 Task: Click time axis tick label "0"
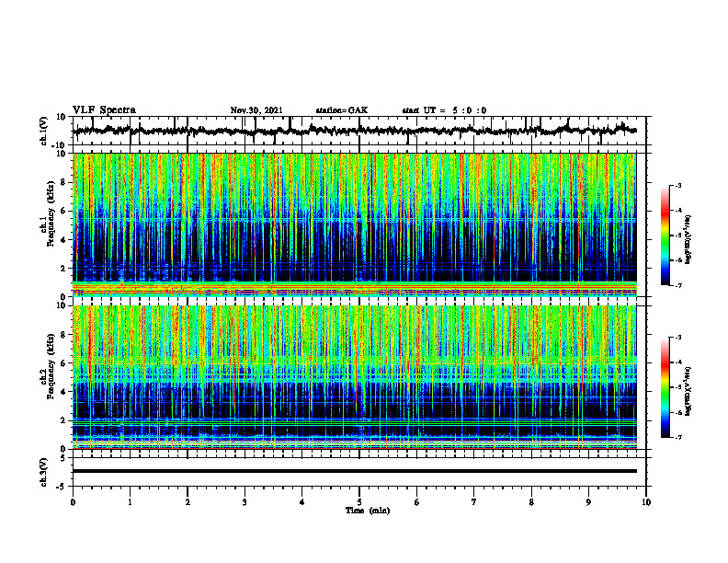coord(73,502)
